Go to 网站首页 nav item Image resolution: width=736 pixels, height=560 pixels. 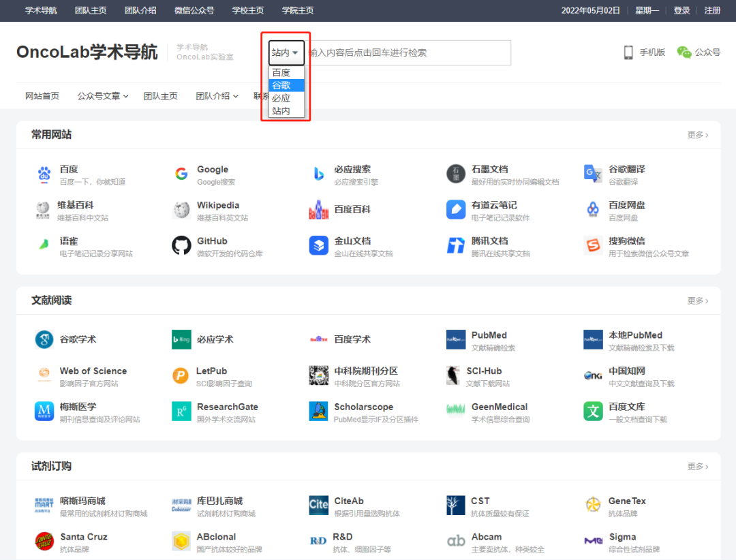tap(42, 96)
